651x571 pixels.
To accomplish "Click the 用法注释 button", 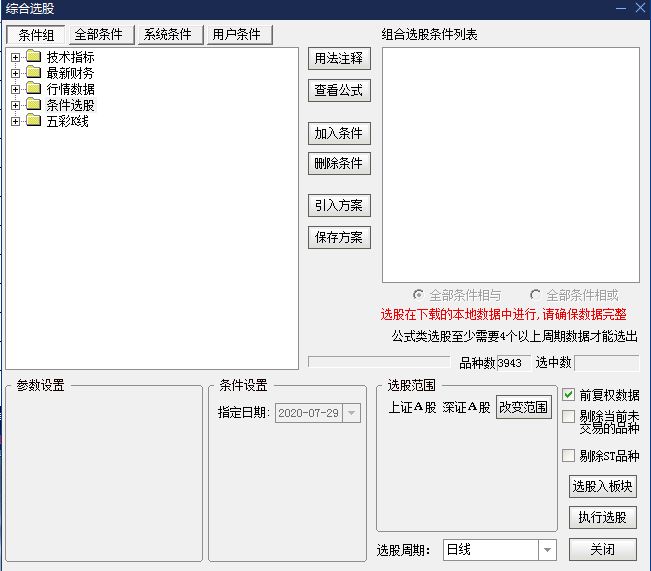I will pos(339,59).
